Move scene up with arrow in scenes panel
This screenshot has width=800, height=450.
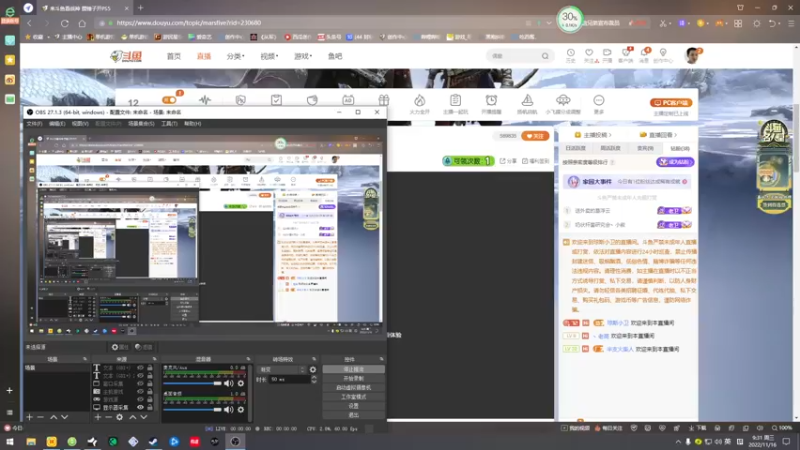[54, 417]
